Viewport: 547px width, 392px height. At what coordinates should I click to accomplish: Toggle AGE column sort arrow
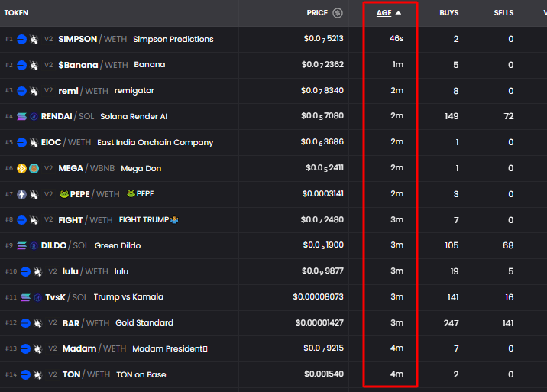398,13
